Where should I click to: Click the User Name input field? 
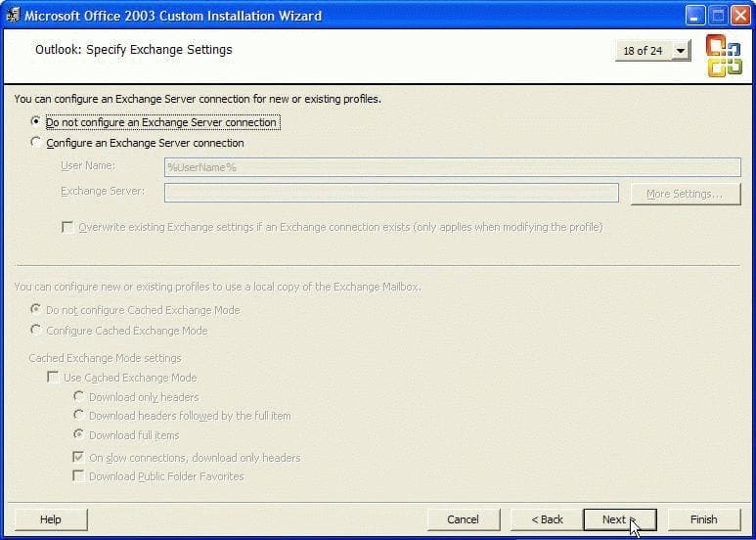pos(452,167)
